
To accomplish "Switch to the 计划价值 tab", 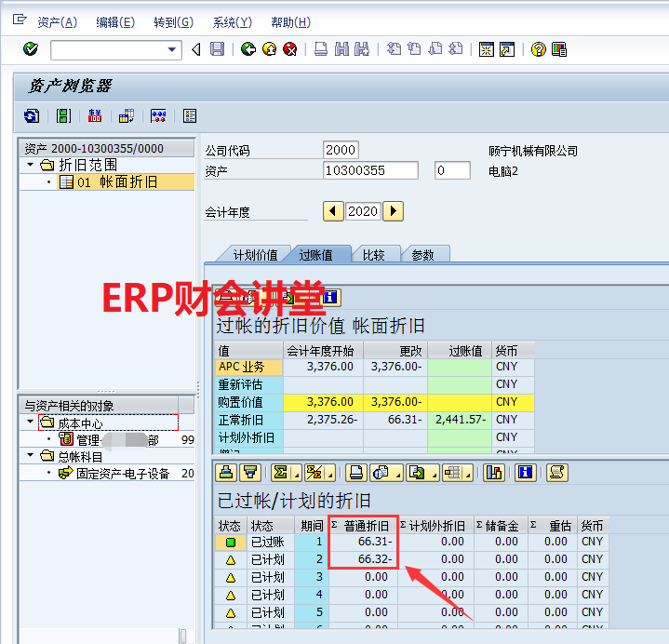I will click(254, 255).
